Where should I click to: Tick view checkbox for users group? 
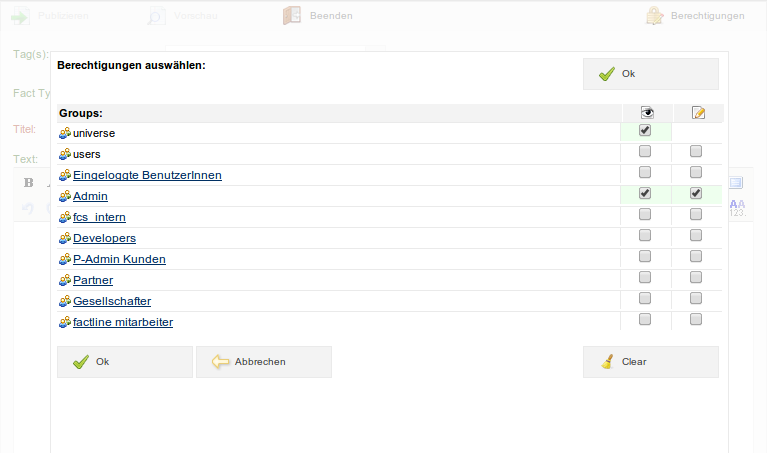645,152
